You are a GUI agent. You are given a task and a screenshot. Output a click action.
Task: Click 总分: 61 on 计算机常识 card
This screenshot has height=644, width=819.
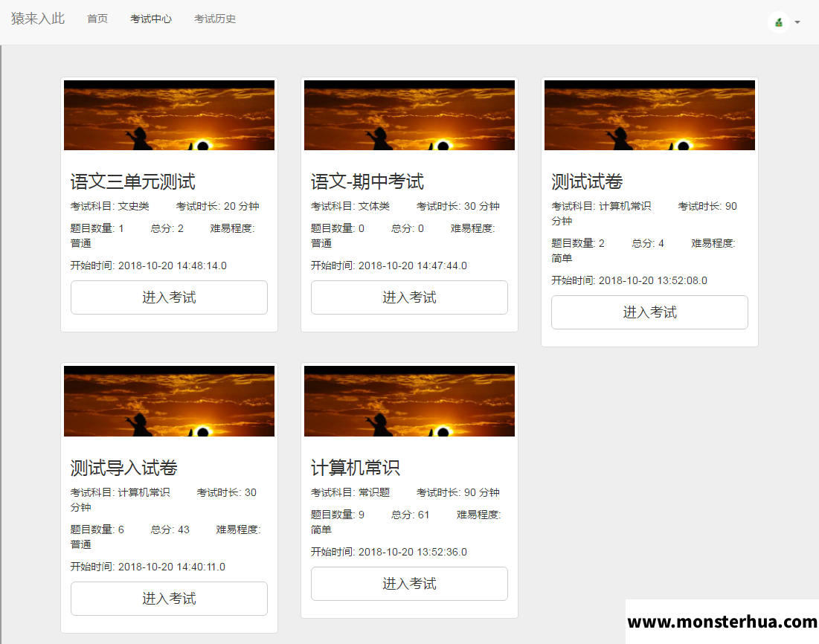tap(411, 515)
